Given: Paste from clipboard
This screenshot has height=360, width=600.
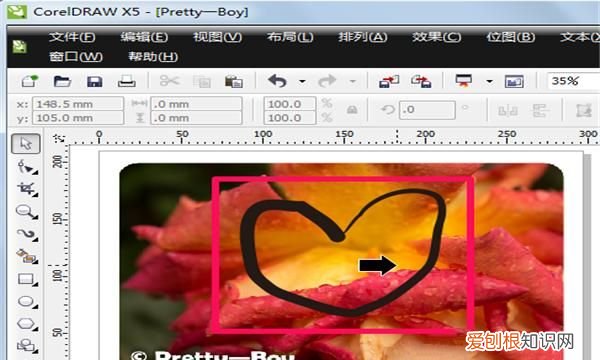Looking at the screenshot, I should [233, 81].
